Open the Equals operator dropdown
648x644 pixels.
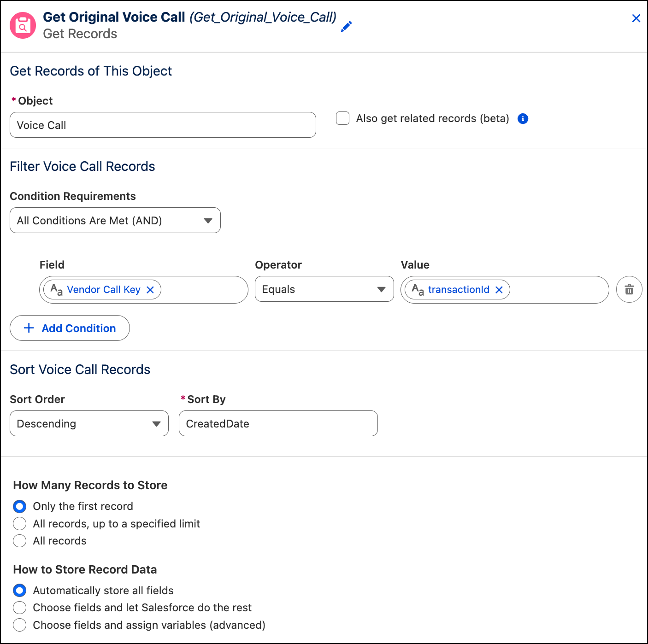click(324, 289)
